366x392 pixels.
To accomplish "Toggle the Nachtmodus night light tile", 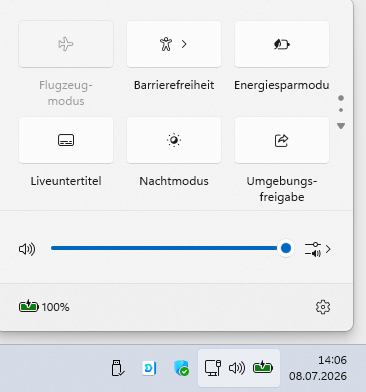I will tap(174, 140).
